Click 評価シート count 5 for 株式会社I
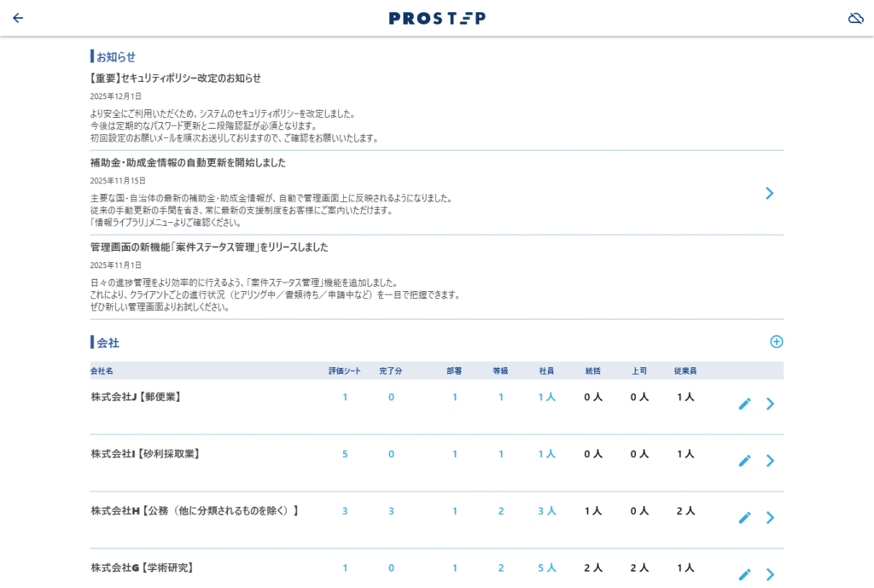The width and height of the screenshot is (874, 588). [x=345, y=454]
